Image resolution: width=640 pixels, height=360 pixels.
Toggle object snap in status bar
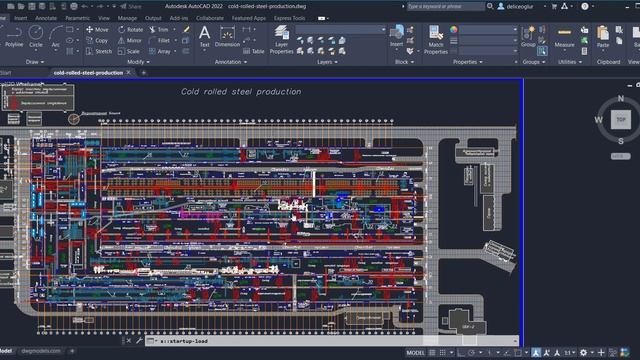(518, 353)
